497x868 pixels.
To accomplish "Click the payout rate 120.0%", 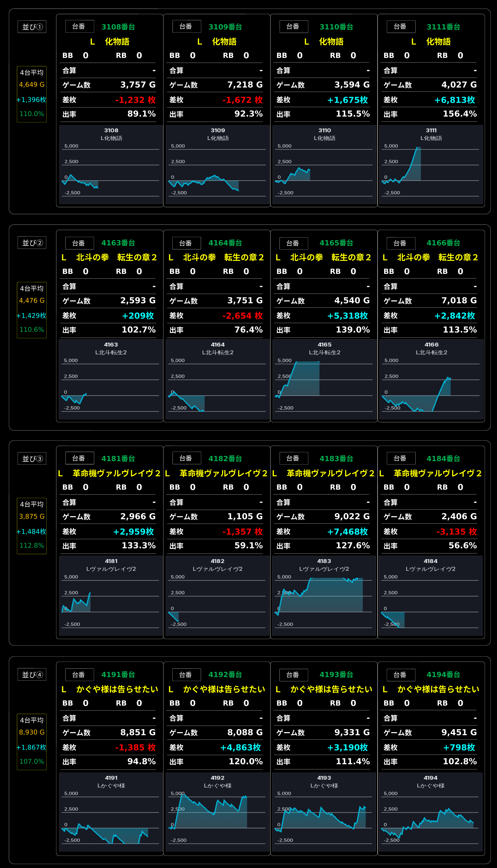I will click(x=246, y=761).
